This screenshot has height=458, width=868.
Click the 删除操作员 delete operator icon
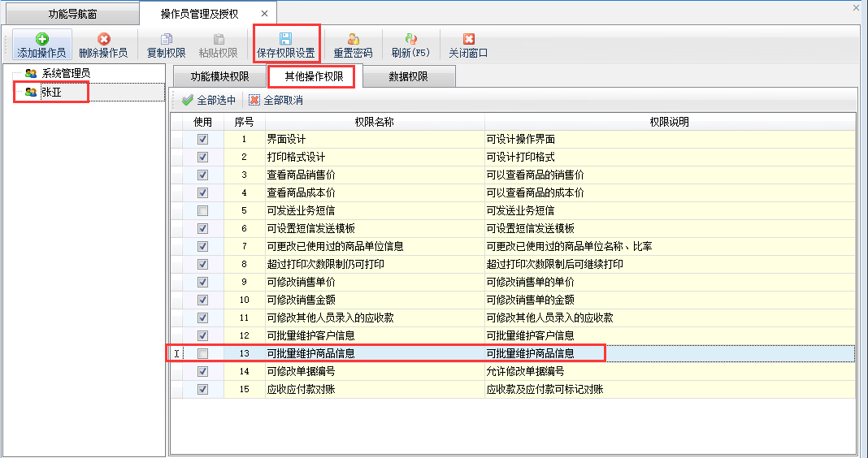pyautogui.click(x=103, y=39)
